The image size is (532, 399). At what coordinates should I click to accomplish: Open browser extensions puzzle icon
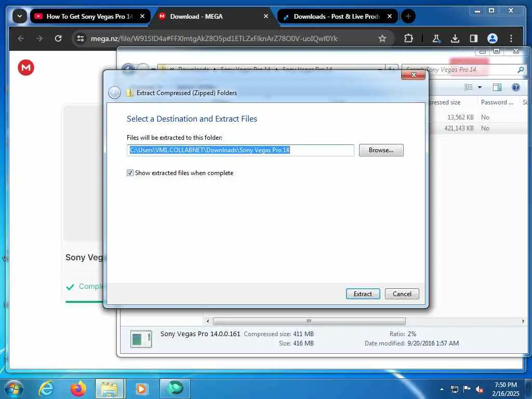pos(408,38)
